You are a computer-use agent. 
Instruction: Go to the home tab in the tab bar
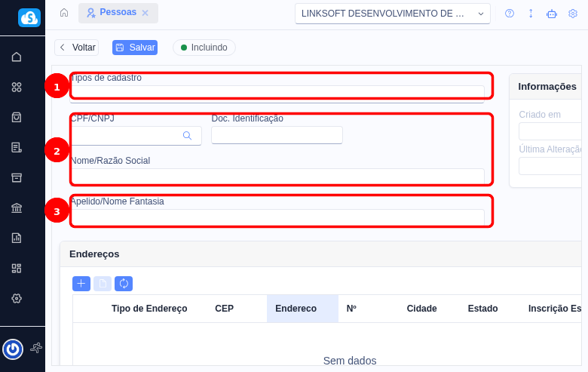pos(64,13)
